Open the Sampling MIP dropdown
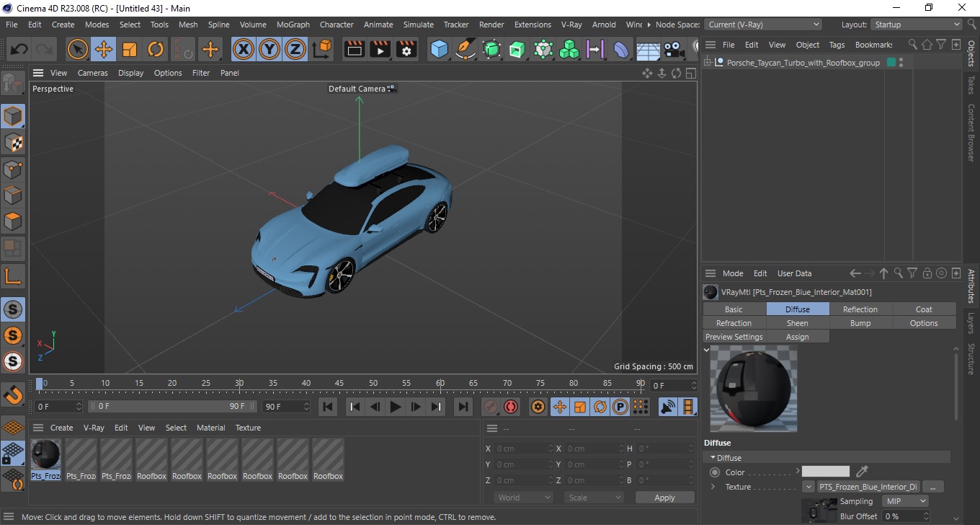This screenshot has width=980, height=525. (x=906, y=501)
